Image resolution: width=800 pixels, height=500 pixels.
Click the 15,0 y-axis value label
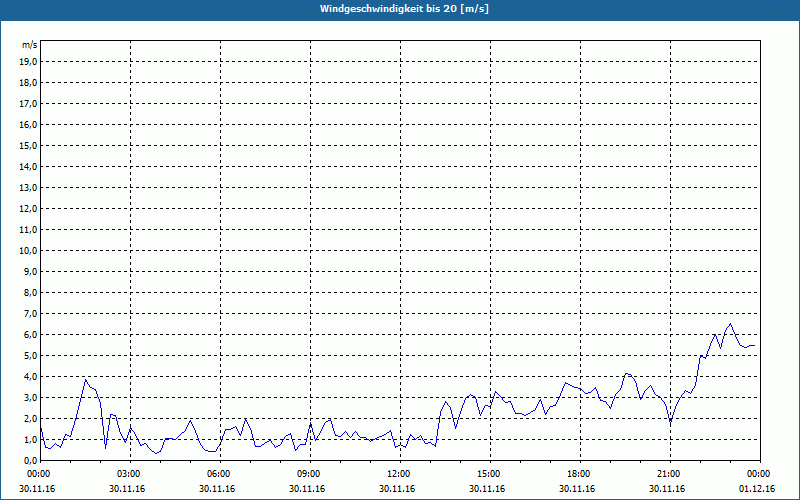[28, 146]
